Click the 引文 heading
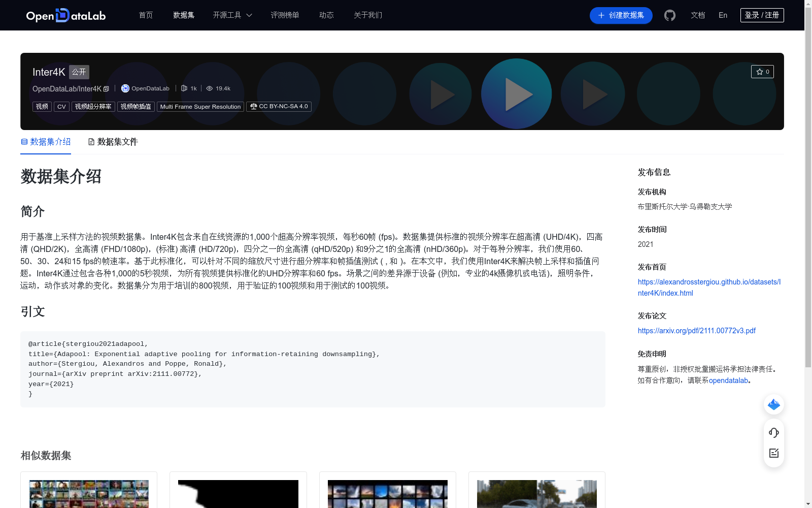This screenshot has width=812, height=508. tap(33, 311)
